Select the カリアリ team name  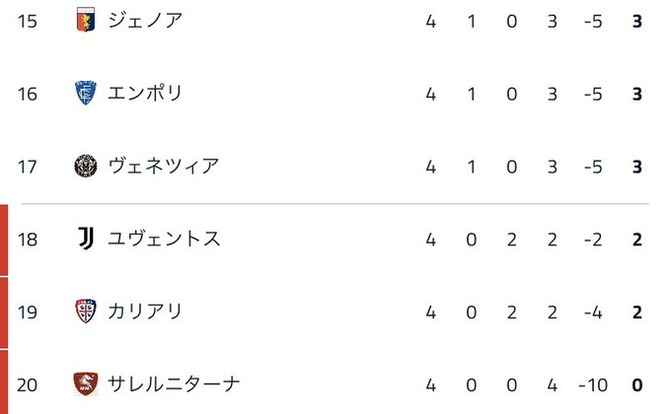click(x=145, y=312)
